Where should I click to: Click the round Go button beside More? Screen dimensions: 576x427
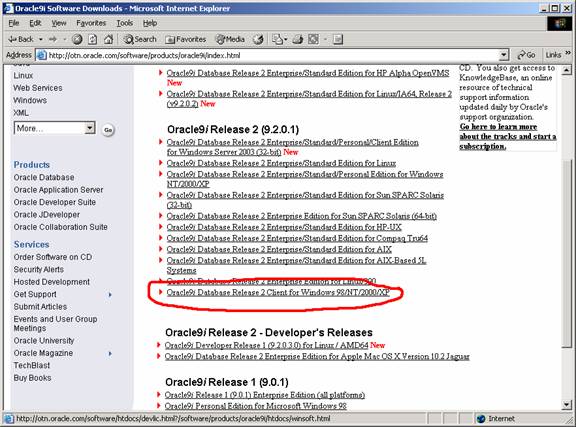tap(108, 130)
